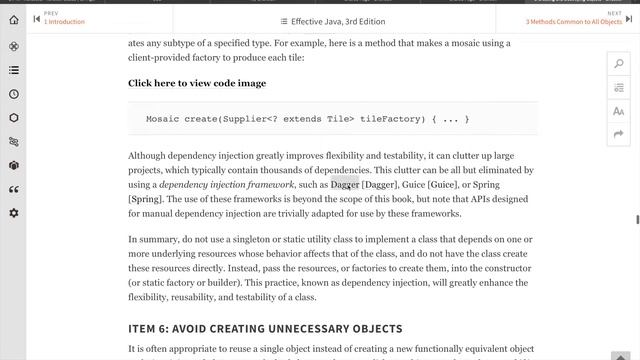Open the playlists list icon in sidebar

pos(13,70)
